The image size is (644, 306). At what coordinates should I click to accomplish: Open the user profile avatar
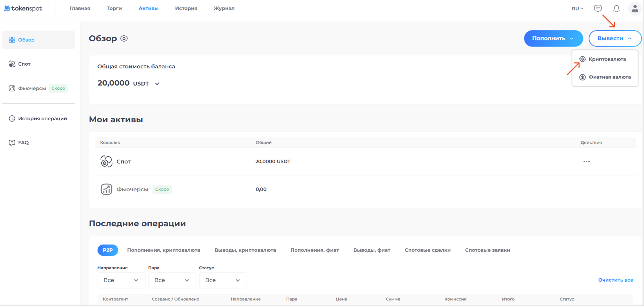click(634, 9)
